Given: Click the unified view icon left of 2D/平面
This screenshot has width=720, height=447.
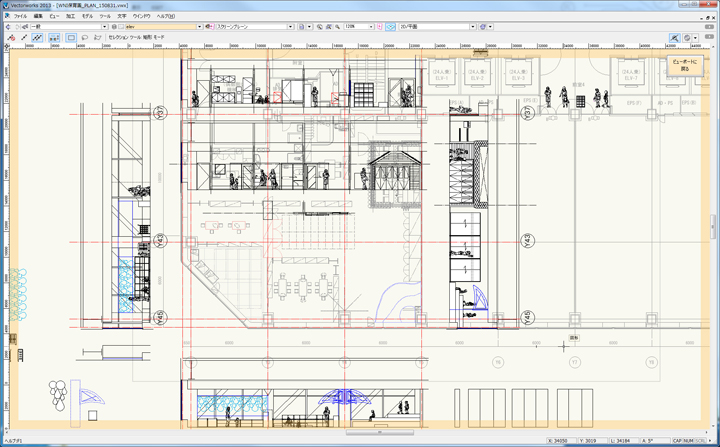Looking at the screenshot, I should point(391,27).
